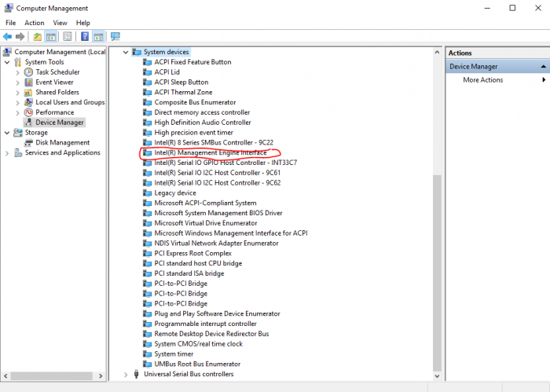
Task: Collapse the Storage node
Action: (7, 133)
